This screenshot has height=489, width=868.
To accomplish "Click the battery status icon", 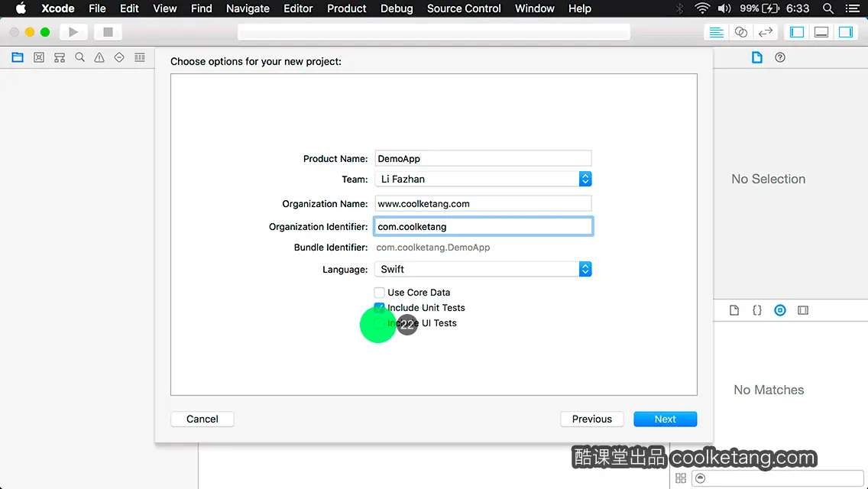I will coord(770,8).
